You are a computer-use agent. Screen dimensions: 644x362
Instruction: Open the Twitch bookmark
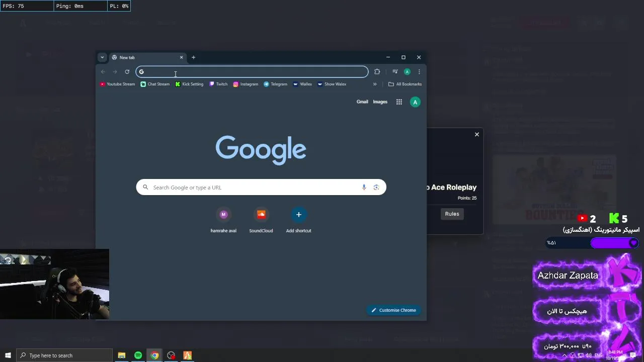(x=218, y=84)
